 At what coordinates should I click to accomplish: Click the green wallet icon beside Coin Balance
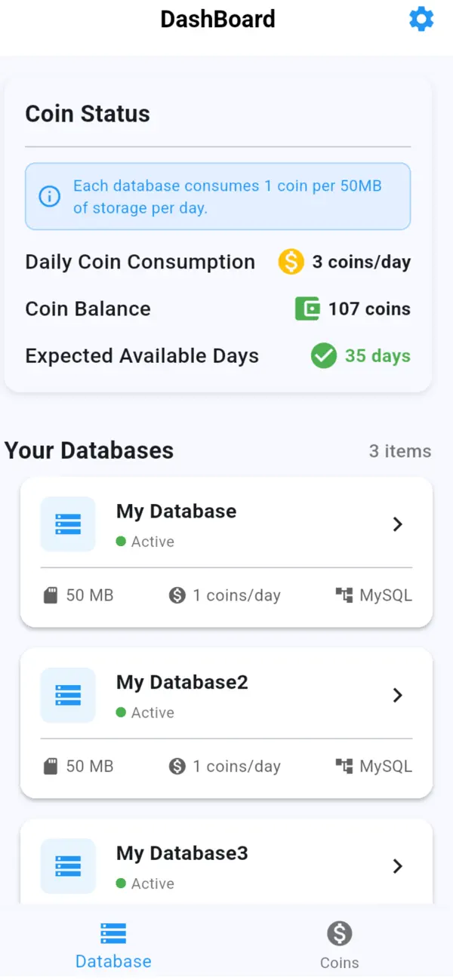click(307, 309)
